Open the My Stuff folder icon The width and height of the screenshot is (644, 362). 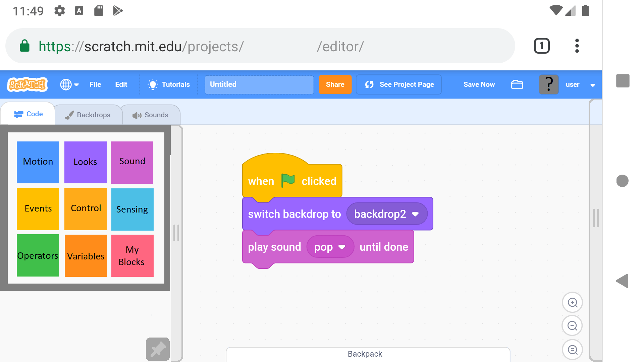[x=517, y=84]
